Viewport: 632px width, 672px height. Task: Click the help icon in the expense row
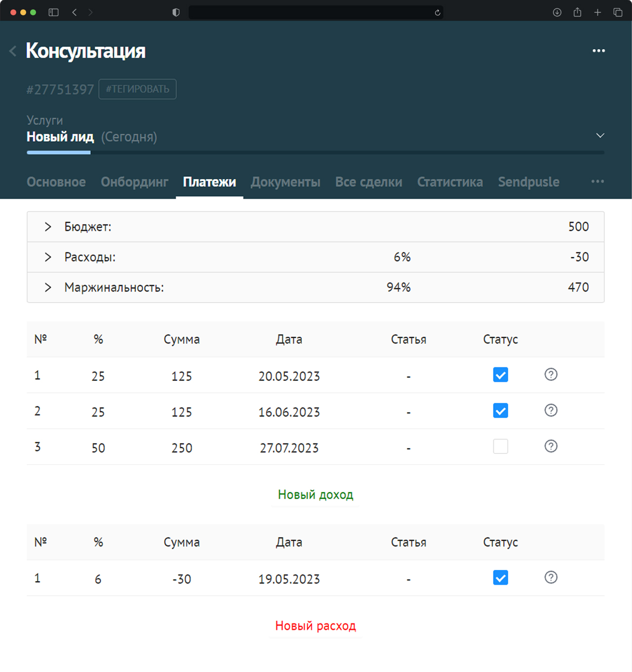[x=551, y=577]
